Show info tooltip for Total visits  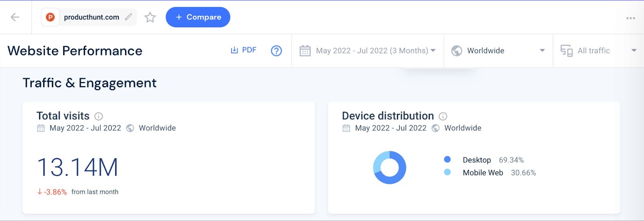[99, 116]
